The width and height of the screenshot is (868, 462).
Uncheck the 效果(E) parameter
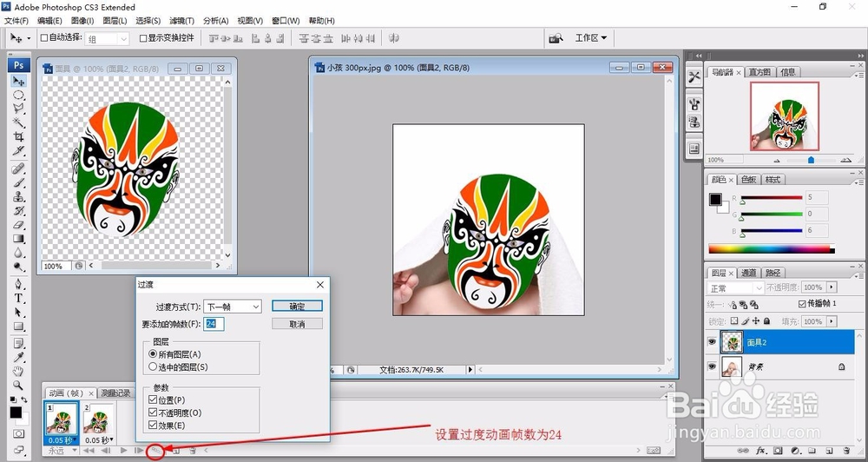[153, 426]
